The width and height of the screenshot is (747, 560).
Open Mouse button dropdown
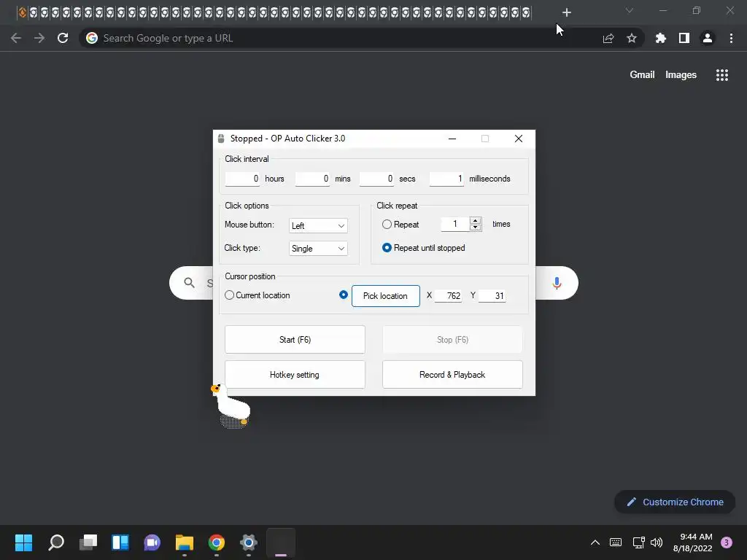(x=318, y=226)
